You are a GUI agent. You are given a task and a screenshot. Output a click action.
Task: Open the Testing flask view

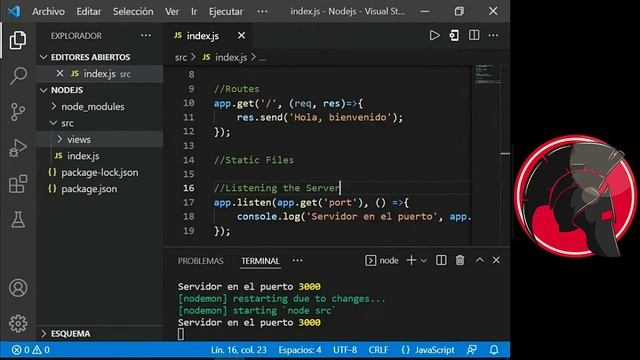click(18, 220)
